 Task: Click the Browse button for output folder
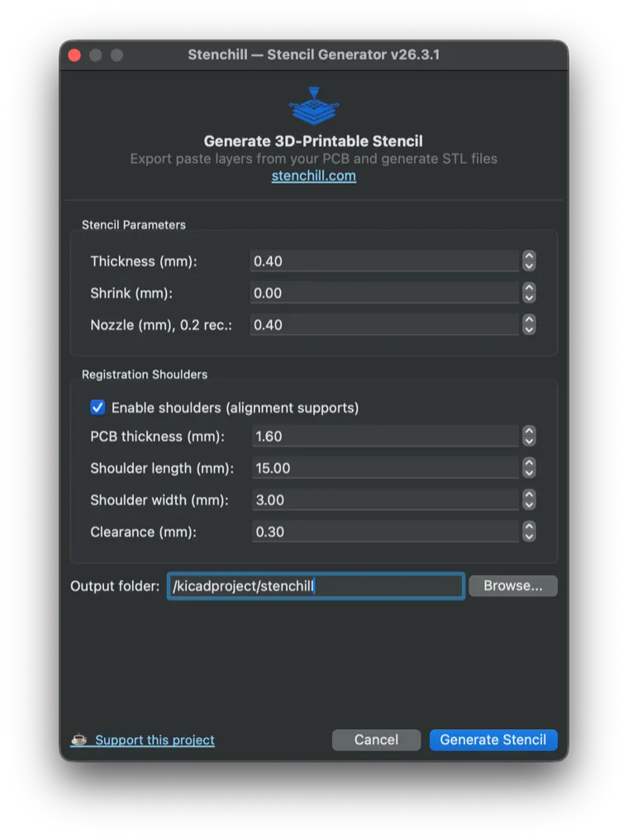pos(512,585)
